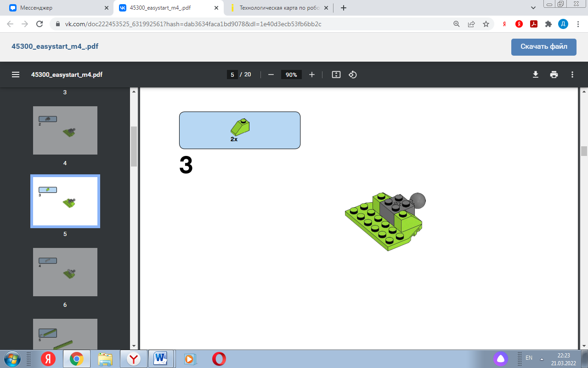Share this page icon in address bar
The width and height of the screenshot is (588, 368).
pyautogui.click(x=471, y=24)
